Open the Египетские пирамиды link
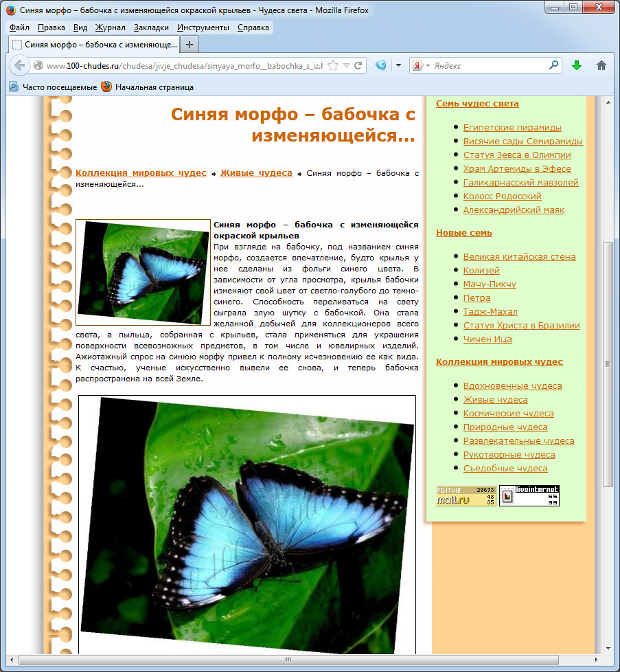The width and height of the screenshot is (620, 672). [512, 127]
